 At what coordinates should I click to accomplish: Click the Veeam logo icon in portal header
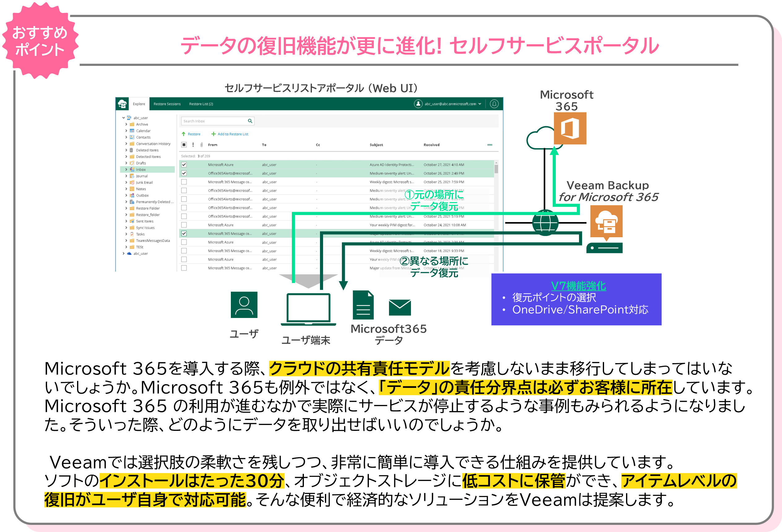click(x=123, y=104)
